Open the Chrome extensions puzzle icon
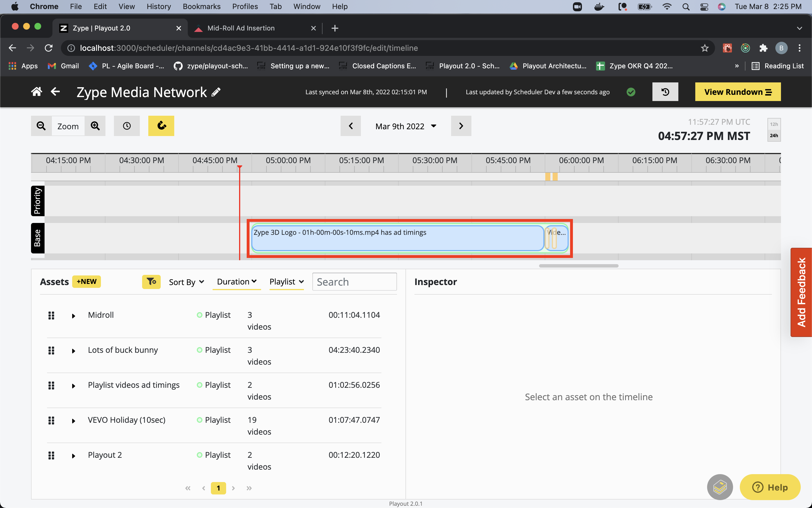 click(x=763, y=48)
